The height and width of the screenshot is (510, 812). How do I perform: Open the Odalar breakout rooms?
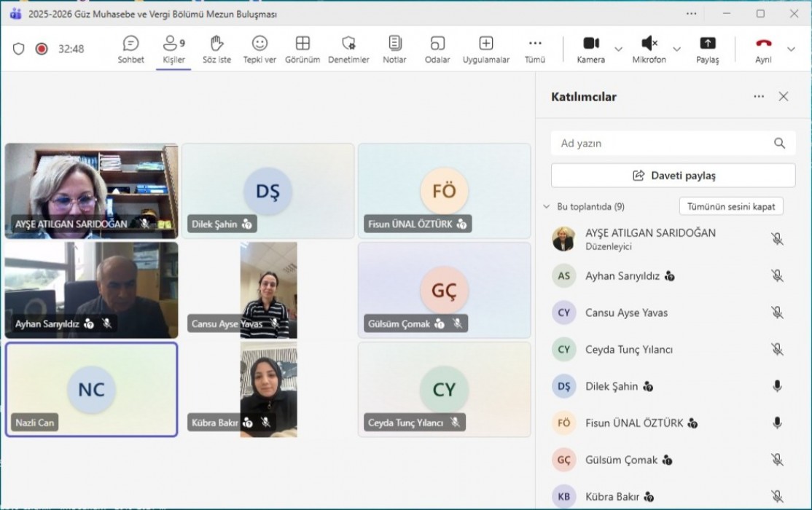[x=437, y=49]
